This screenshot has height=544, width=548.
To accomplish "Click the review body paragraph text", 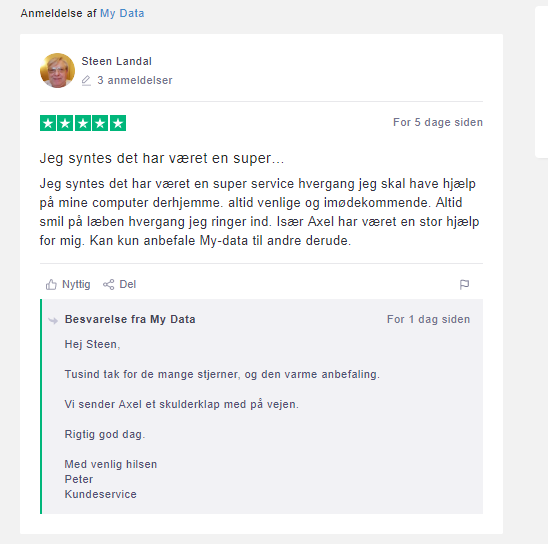I will [x=259, y=212].
